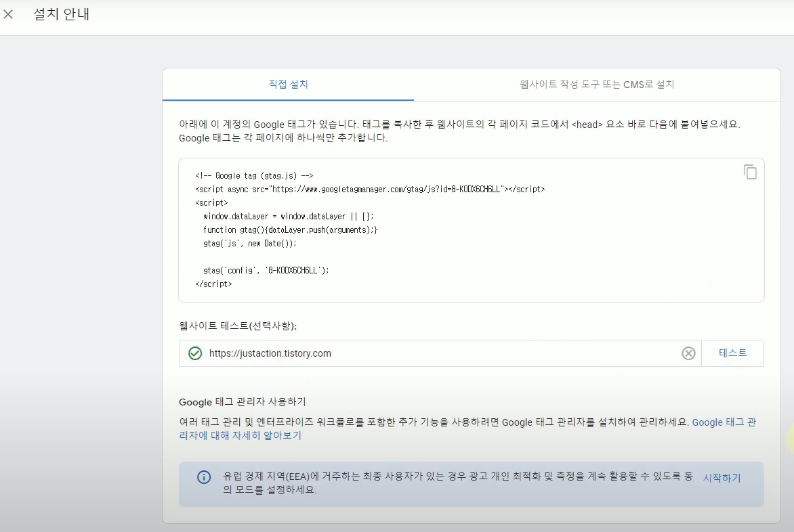Click the Google 태그 관리자 사용하기 heading
Viewport: 794px width, 532px height.
click(x=243, y=402)
